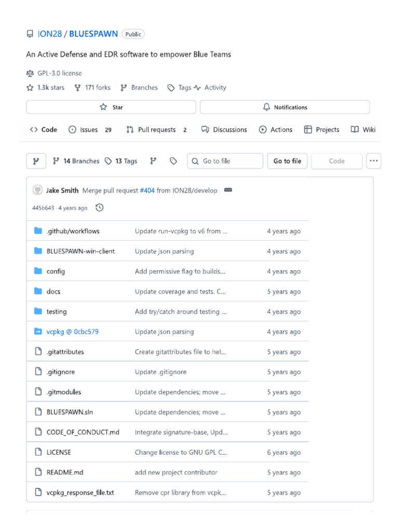Switch to the Pull requests tab
The height and width of the screenshot is (532, 399).
pos(156,129)
